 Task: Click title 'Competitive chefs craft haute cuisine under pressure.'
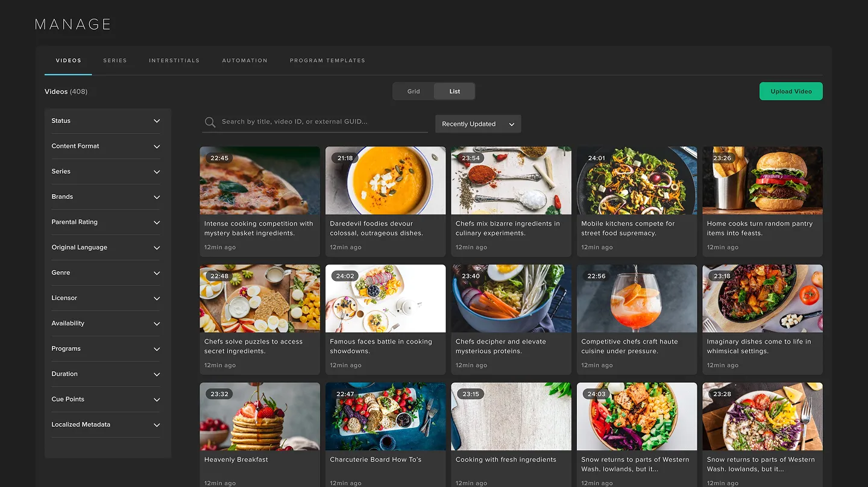(629, 347)
